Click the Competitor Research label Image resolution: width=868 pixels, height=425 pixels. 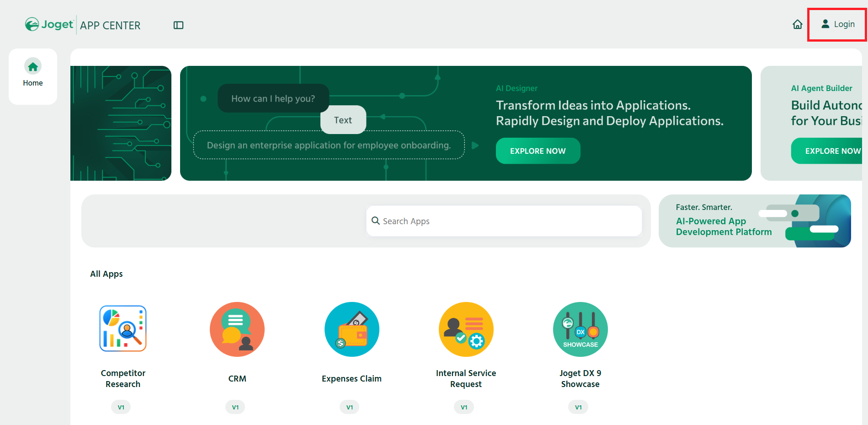coord(123,379)
